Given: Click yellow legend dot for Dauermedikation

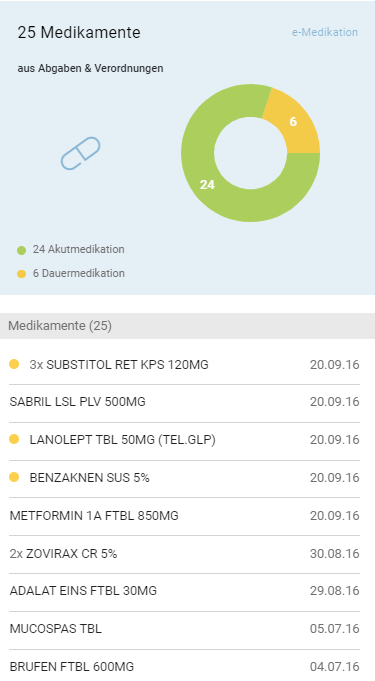Looking at the screenshot, I should (x=21, y=274).
